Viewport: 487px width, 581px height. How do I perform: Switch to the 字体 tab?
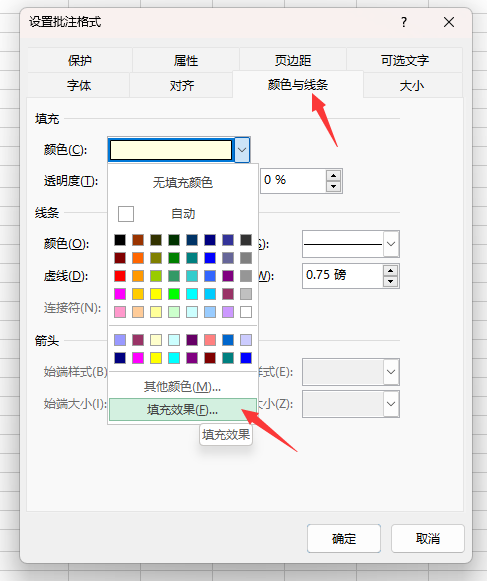point(79,86)
